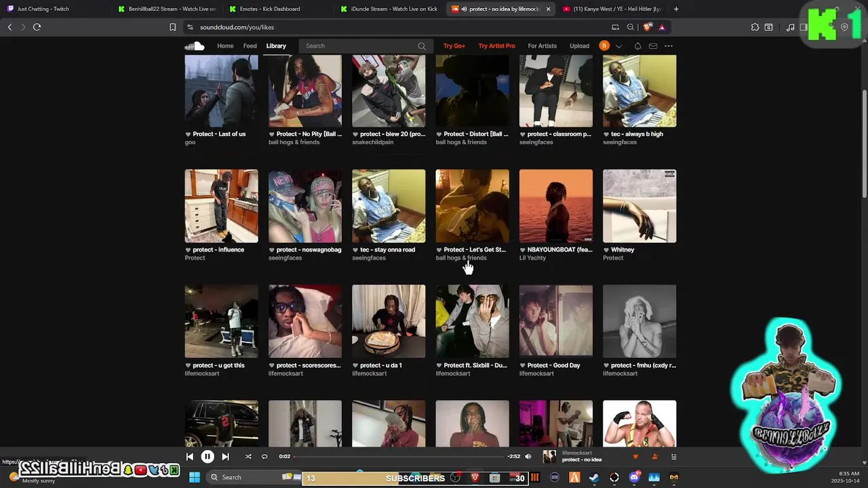
Task: Click the browser back arrow
Action: (x=9, y=27)
